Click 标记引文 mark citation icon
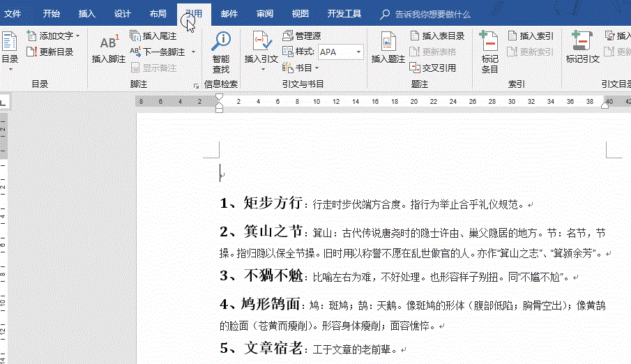Image resolution: width=631 pixels, height=364 pixels. 582,40
